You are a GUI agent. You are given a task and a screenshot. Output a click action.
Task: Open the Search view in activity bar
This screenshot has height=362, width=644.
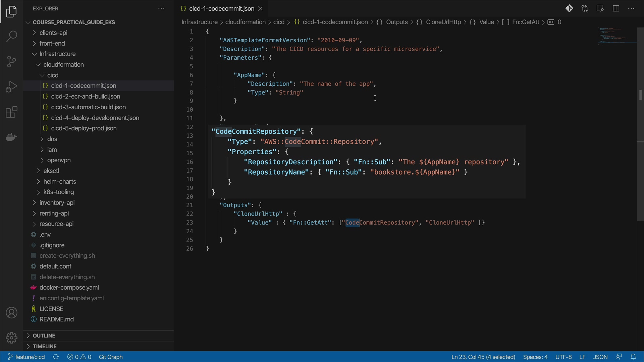[11, 36]
